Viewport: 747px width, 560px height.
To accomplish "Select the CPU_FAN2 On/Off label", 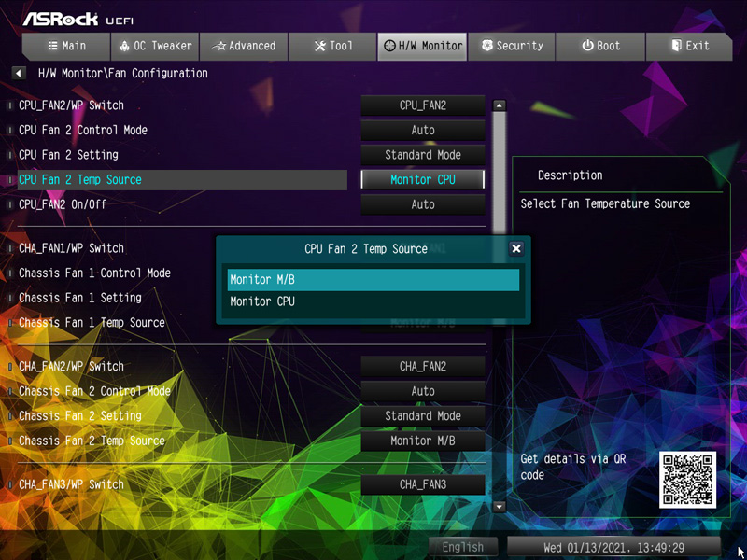I will 63,204.
